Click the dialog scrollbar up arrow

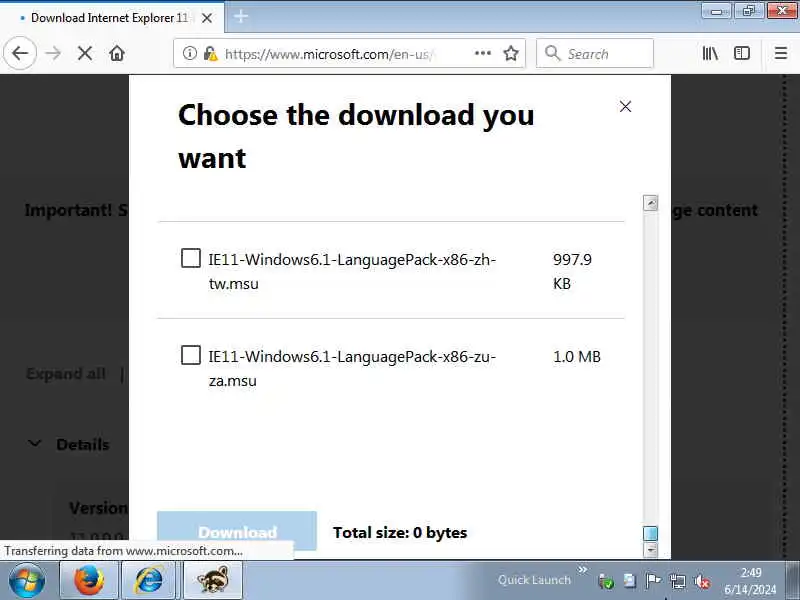(651, 203)
